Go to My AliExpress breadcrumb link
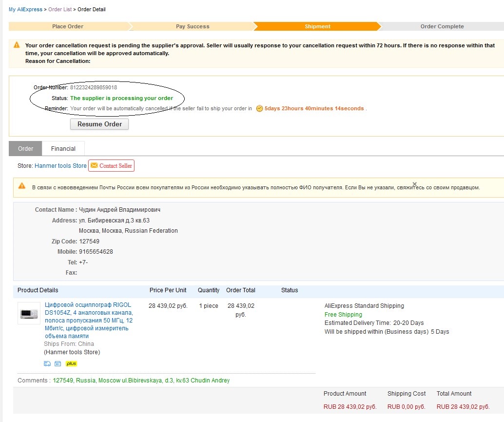The image size is (504, 422). point(25,9)
